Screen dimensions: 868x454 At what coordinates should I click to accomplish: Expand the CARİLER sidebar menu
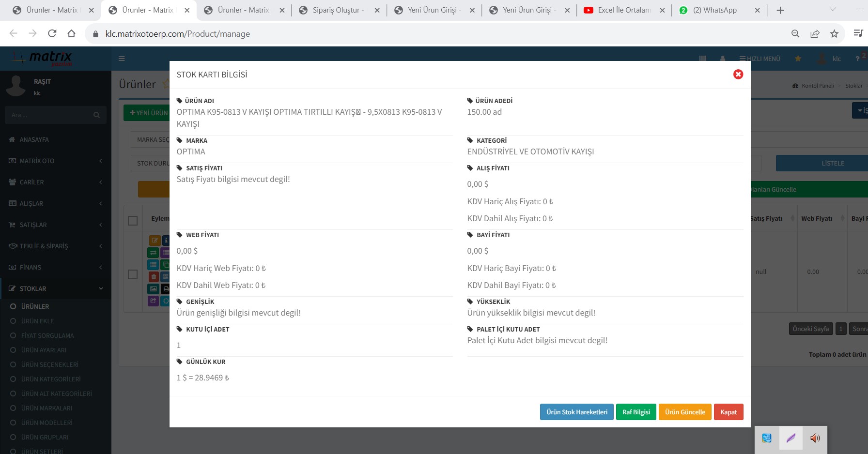point(56,182)
